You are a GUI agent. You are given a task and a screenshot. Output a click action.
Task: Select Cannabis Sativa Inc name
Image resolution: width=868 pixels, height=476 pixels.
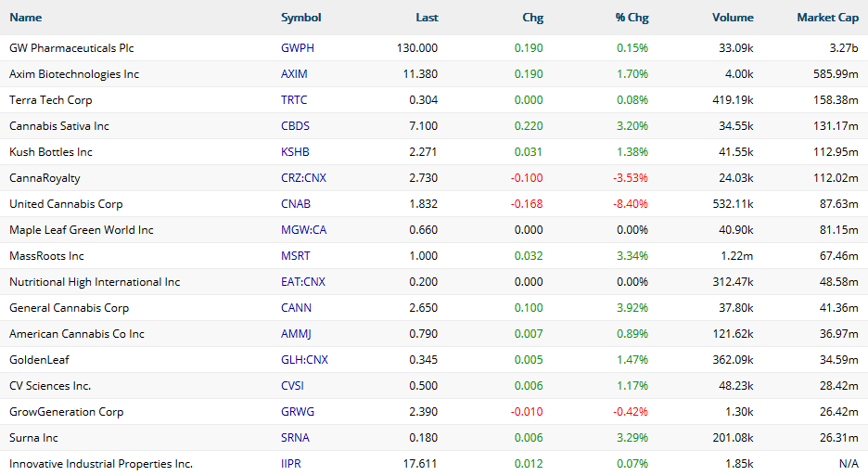point(59,126)
